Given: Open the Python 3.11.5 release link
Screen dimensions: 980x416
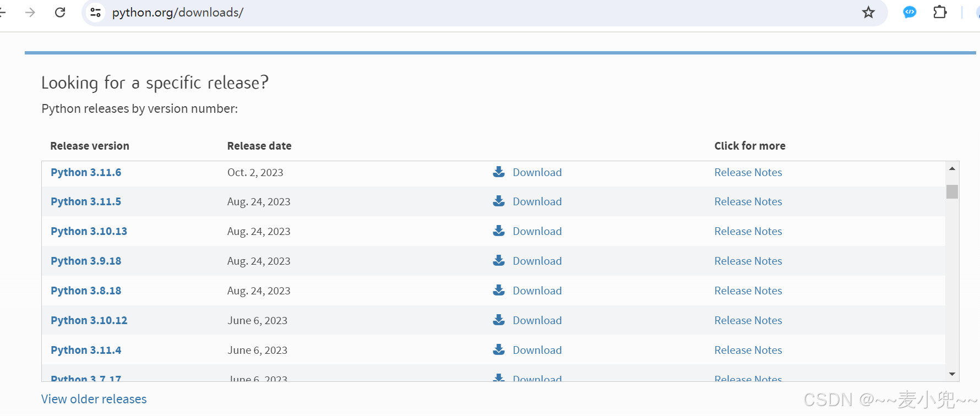Looking at the screenshot, I should pyautogui.click(x=86, y=201).
